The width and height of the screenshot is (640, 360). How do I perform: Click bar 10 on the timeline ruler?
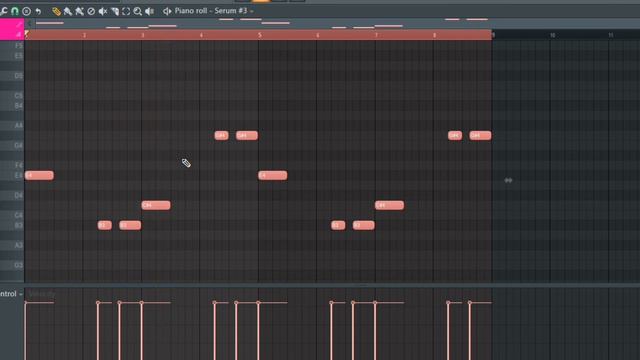coord(552,35)
